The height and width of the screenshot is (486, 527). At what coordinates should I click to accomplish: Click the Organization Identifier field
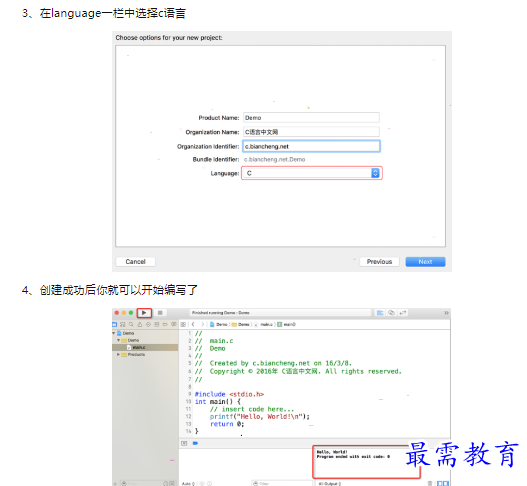[x=312, y=146]
